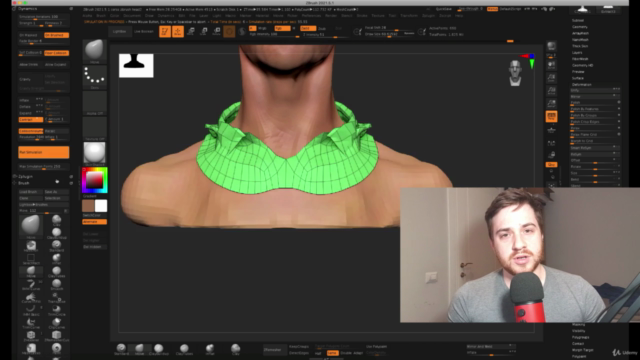This screenshot has width=640, height=360.
Task: Open the current brush thumbnail picker
Action: (94, 51)
